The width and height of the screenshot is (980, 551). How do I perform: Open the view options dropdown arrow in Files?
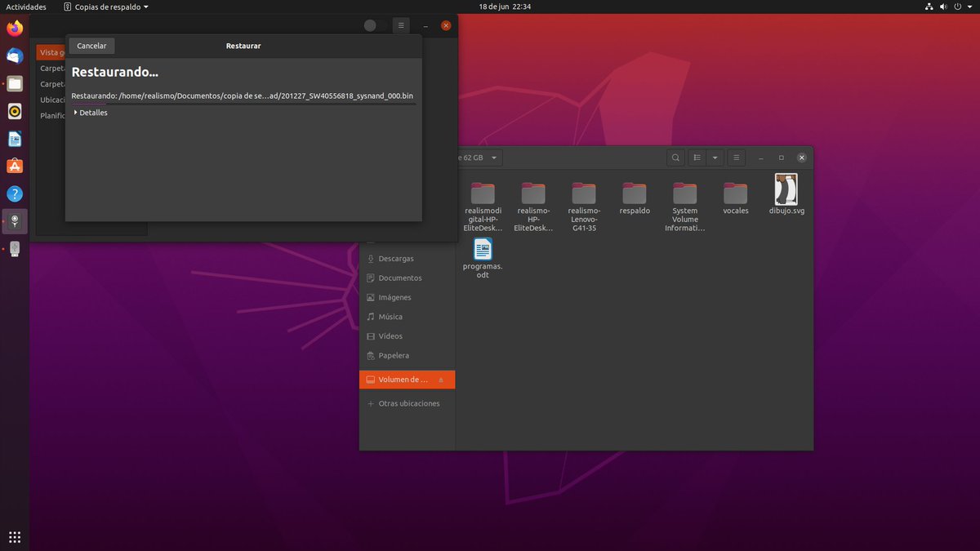coord(715,158)
